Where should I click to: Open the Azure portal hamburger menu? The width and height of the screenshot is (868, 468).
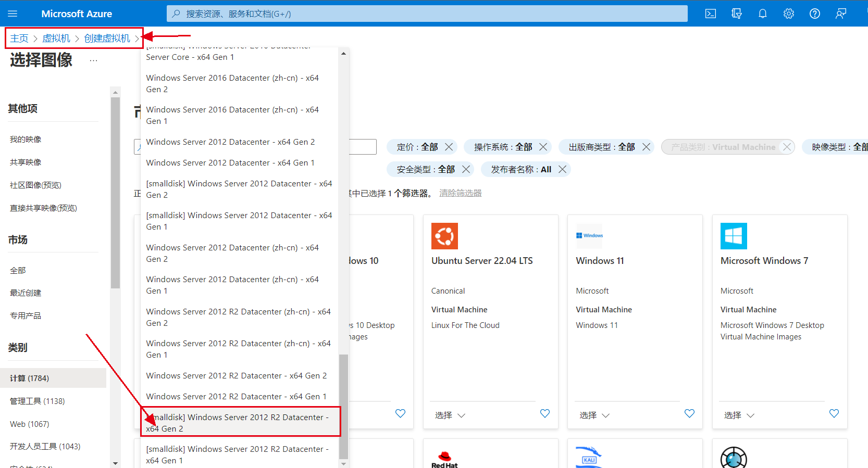13,14
